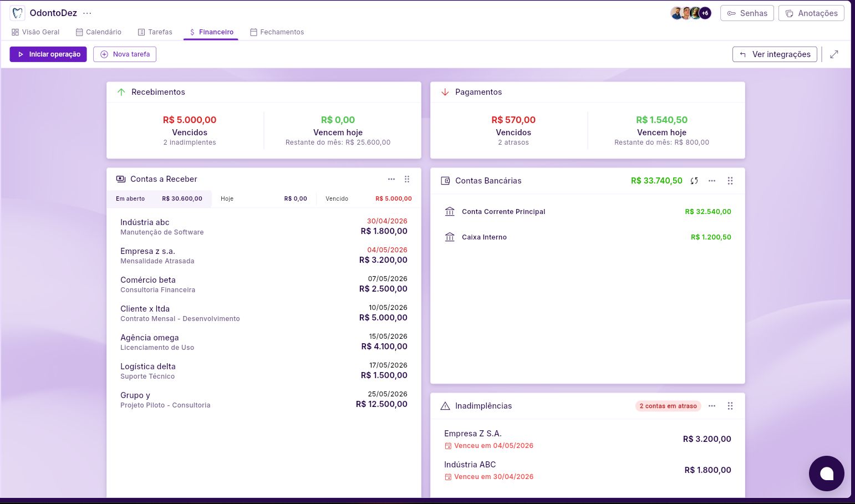Click the R$ 12.500,00 amount for Grupo y
855x504 pixels.
coord(381,404)
